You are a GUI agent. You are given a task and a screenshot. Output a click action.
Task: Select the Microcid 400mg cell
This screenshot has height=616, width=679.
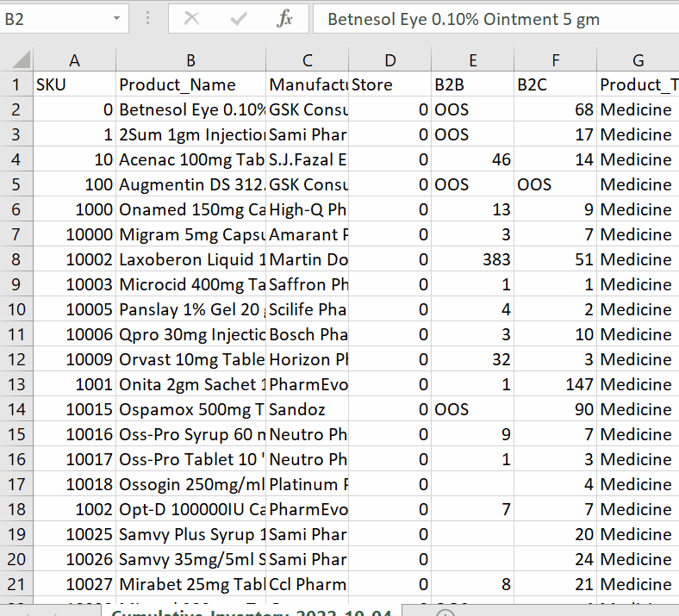pos(190,284)
